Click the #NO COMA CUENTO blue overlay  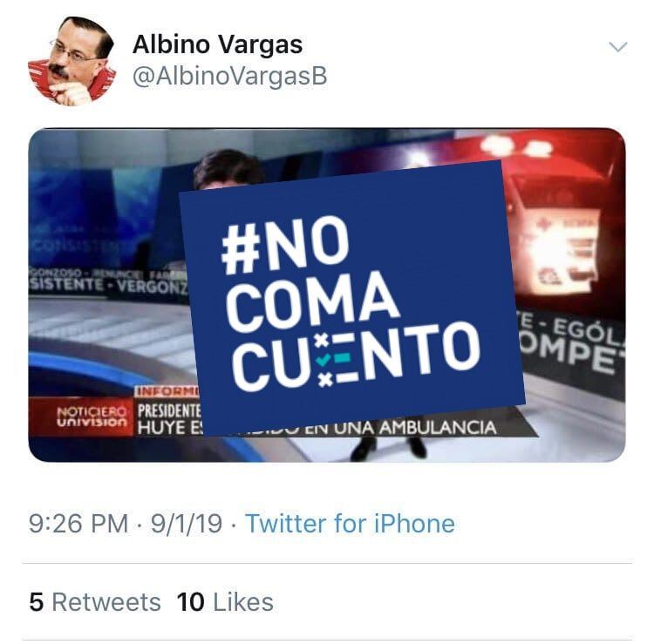point(351,298)
